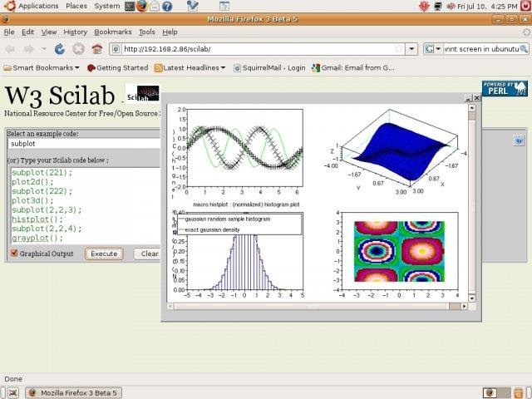Open the example code select box showing subplot

84,144
